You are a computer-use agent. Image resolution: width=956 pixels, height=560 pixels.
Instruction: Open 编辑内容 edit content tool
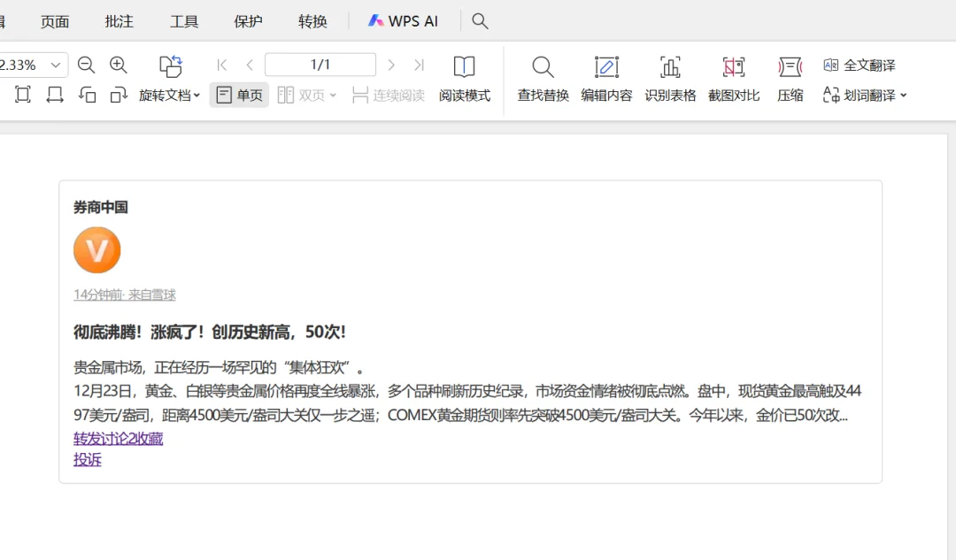[606, 80]
